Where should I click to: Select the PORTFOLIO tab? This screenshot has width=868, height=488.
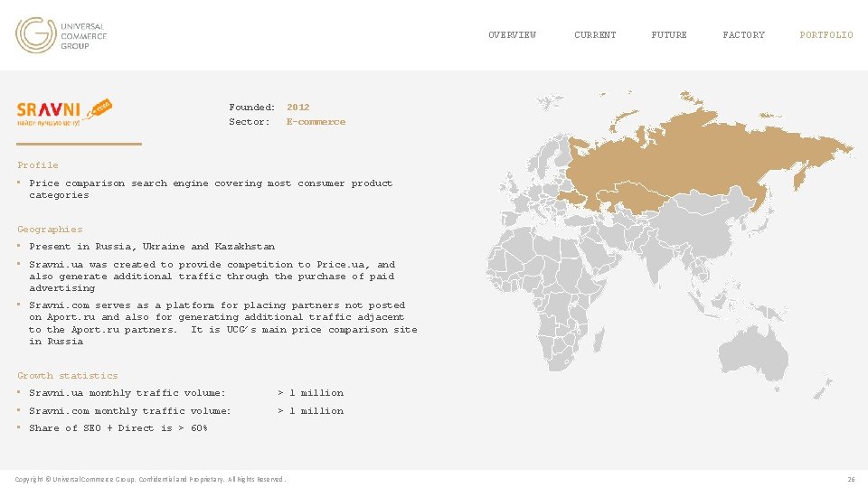[x=826, y=35]
